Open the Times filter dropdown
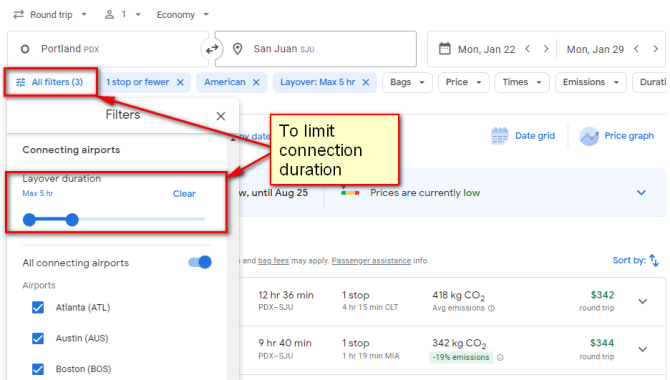Viewport: 670px width, 380px height. pyautogui.click(x=522, y=82)
